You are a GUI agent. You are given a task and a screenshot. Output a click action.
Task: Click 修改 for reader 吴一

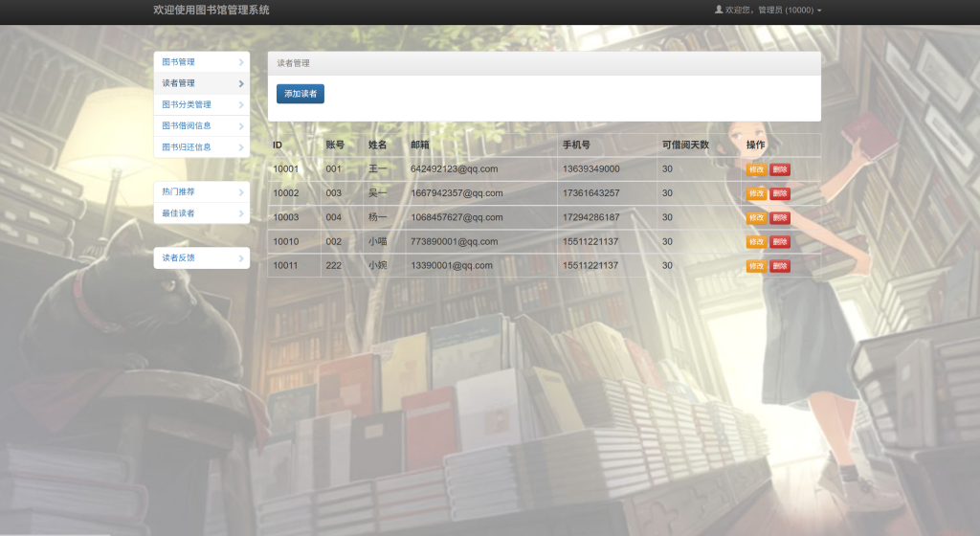click(756, 193)
